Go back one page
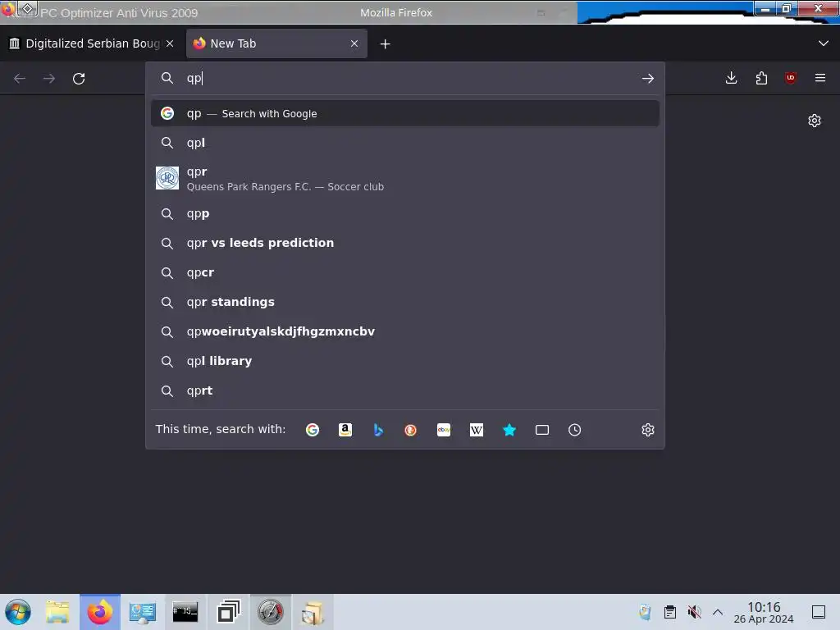The image size is (840, 630). pyautogui.click(x=20, y=79)
